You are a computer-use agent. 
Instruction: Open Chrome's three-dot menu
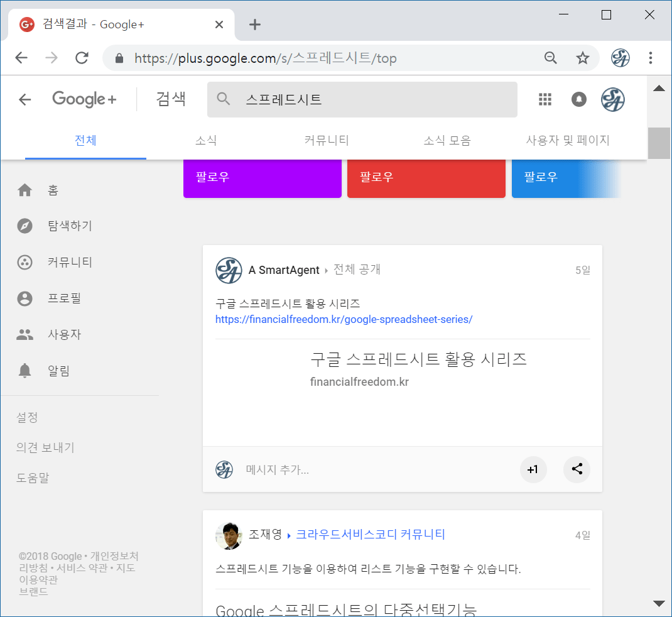point(651,58)
